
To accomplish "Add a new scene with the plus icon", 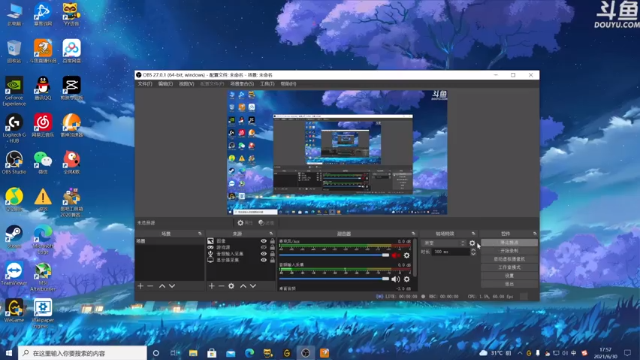I will (140, 286).
